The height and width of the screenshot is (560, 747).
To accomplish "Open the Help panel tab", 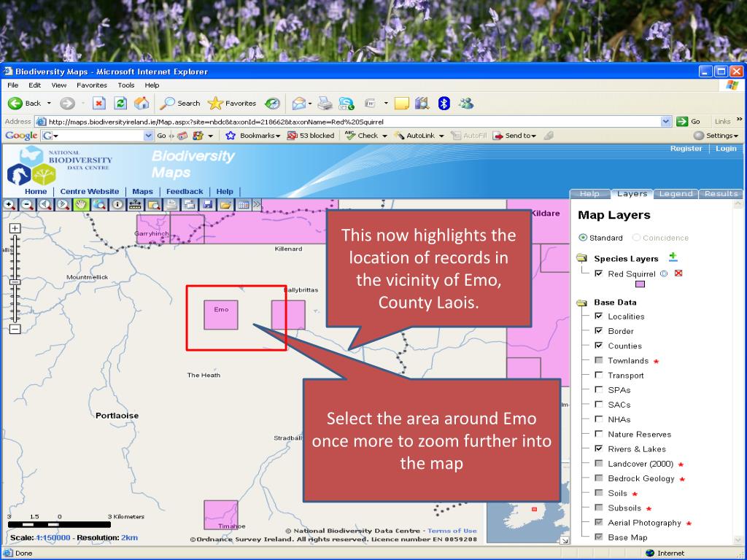I will pos(589,194).
